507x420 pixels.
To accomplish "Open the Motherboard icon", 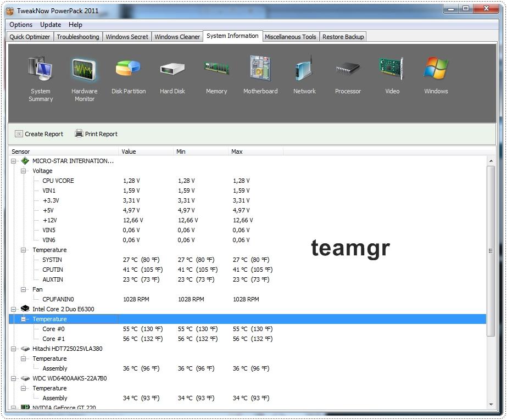I will click(260, 68).
